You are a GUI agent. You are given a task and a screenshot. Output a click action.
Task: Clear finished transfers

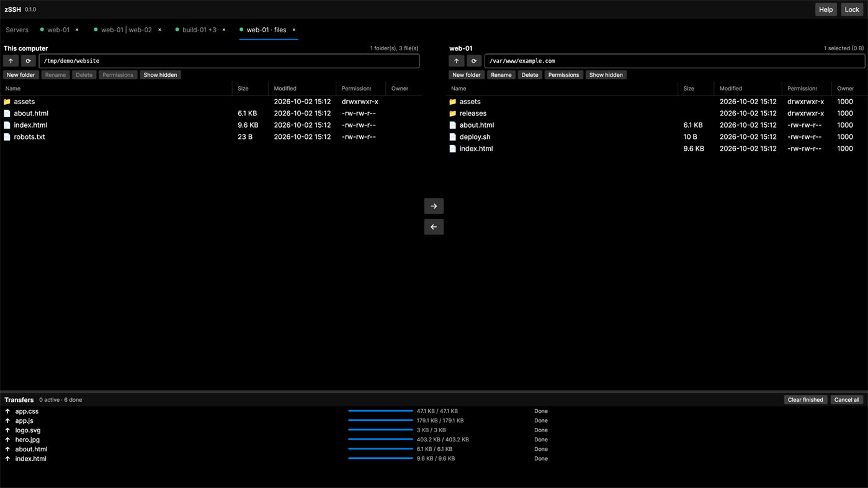click(x=805, y=400)
